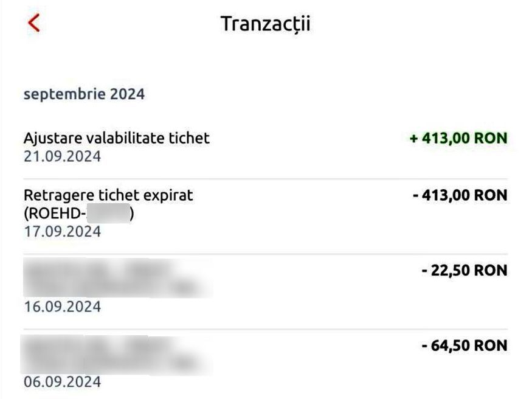Click the 06.09.2024 transaction date

tap(62, 382)
